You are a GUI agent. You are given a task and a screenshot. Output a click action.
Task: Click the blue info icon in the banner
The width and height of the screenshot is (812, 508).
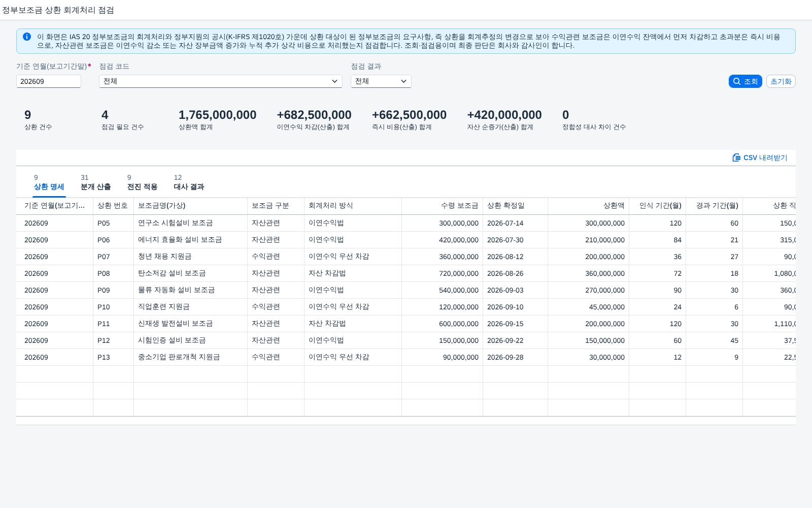pos(27,37)
